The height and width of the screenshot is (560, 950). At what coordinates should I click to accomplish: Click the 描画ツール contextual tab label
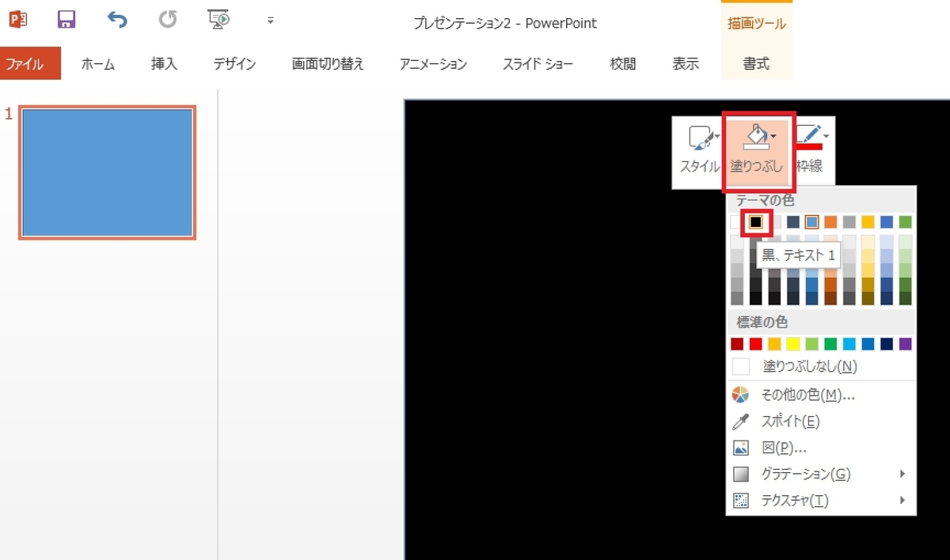coord(756,24)
